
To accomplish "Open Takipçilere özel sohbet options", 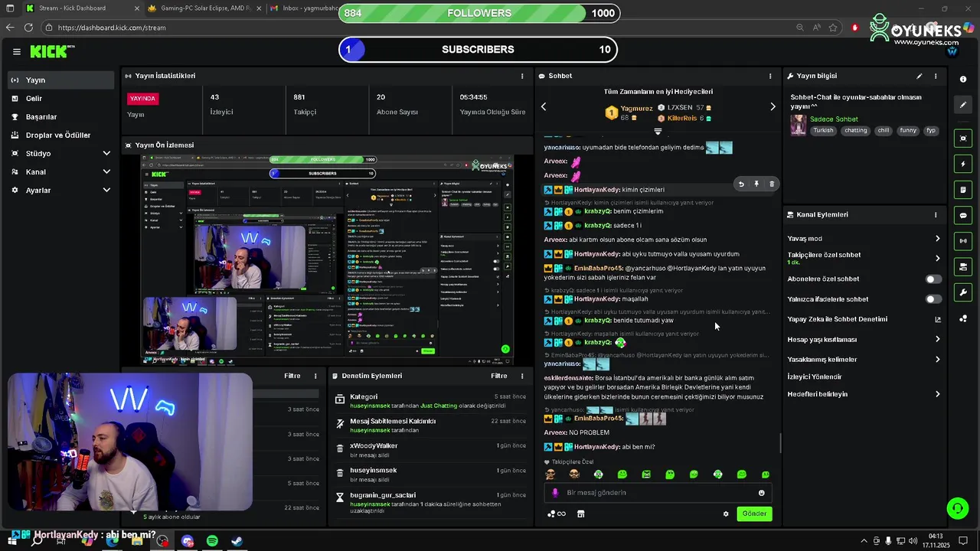I will [x=864, y=258].
